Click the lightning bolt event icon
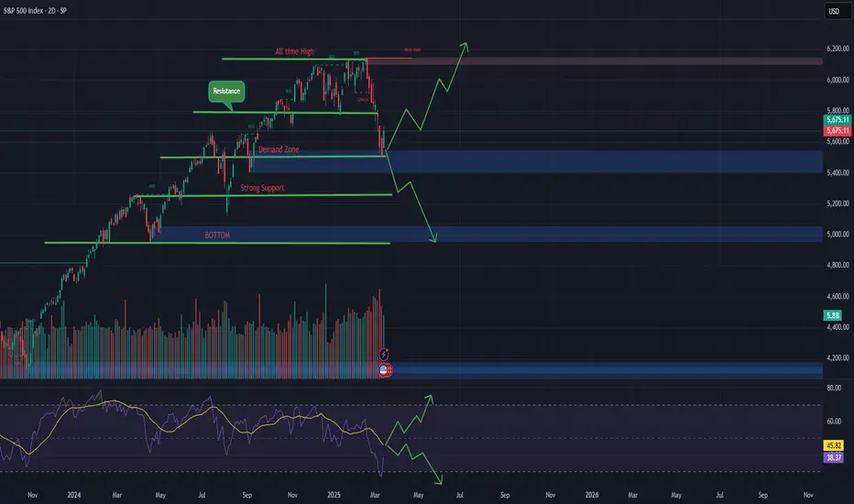The image size is (854, 504). [x=384, y=355]
